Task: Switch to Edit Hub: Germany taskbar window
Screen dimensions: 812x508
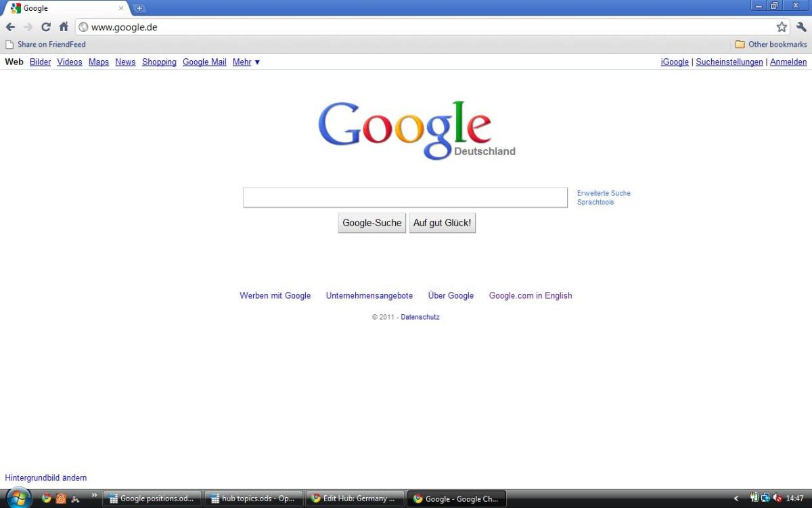Action: coord(355,499)
